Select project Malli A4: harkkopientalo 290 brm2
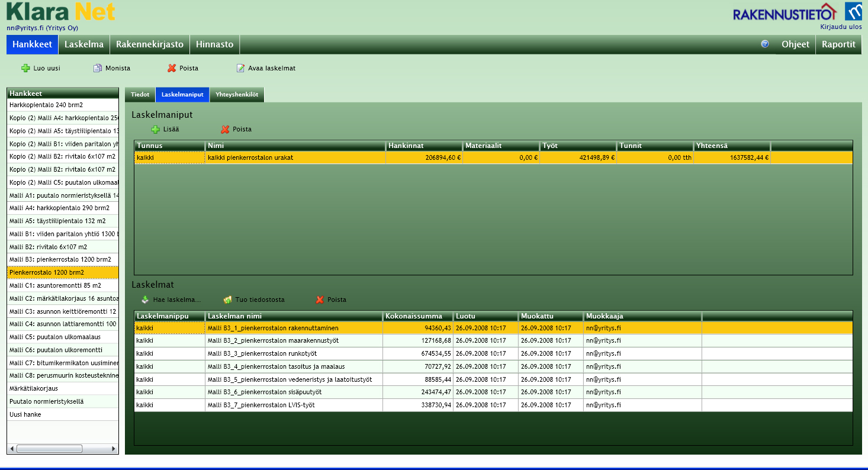Screen dimensions: 868x470 pos(63,208)
